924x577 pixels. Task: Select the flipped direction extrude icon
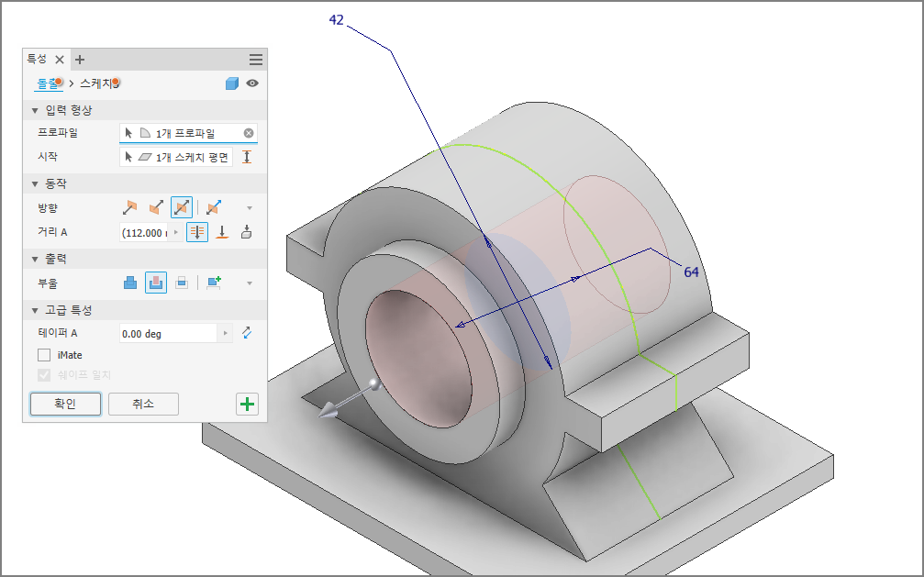(x=156, y=207)
